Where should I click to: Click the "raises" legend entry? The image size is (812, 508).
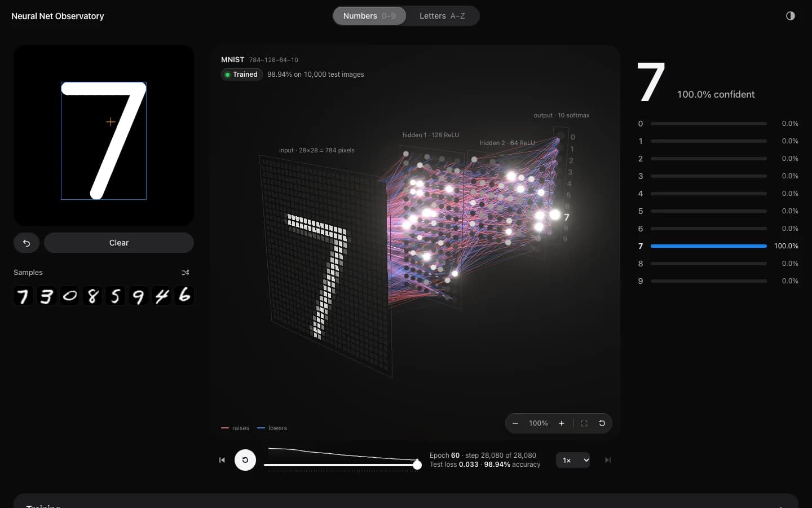pyautogui.click(x=235, y=428)
